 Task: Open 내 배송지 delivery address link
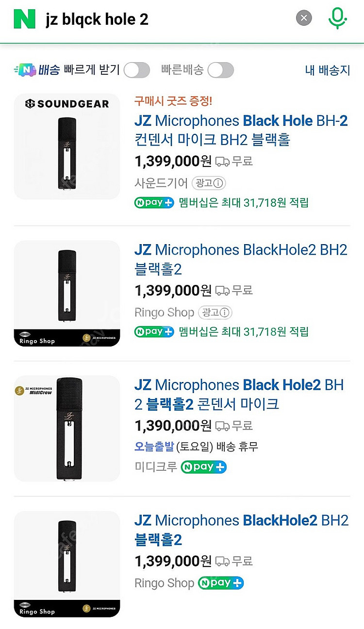click(x=327, y=70)
